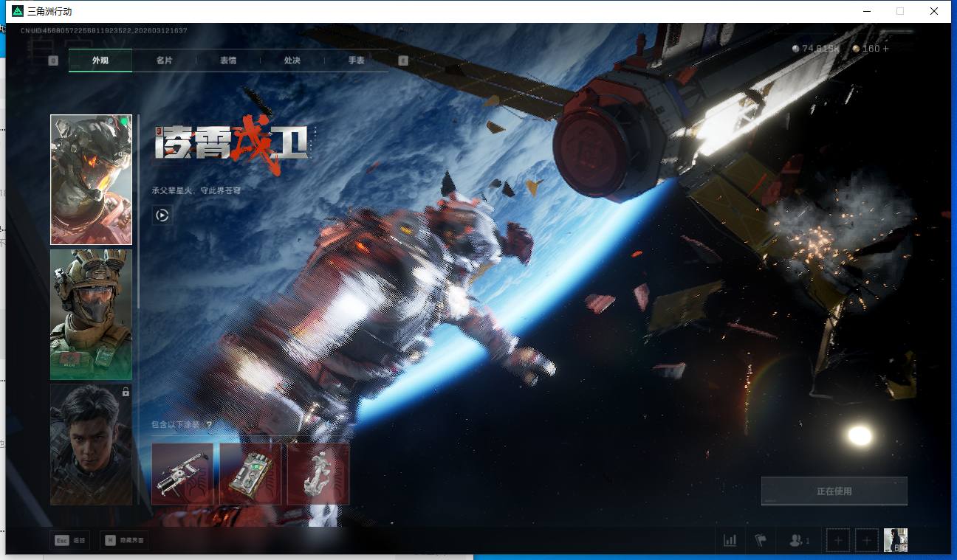View the white statue item in the bundle
This screenshot has width=957, height=560.
tap(318, 474)
